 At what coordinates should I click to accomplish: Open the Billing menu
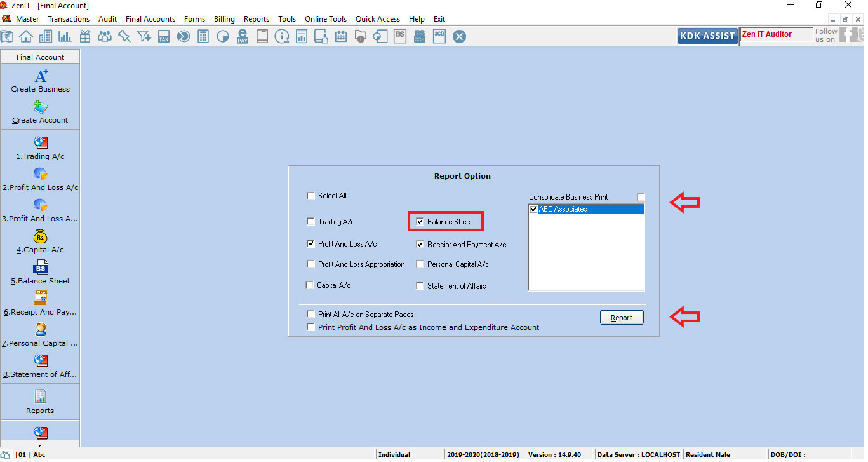point(224,19)
